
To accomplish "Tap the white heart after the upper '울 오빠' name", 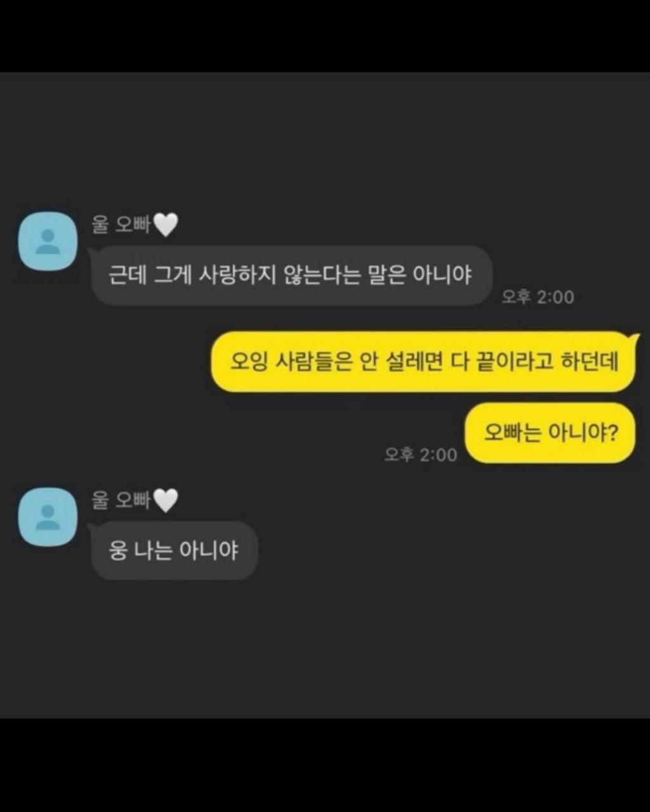I will coord(166,225).
